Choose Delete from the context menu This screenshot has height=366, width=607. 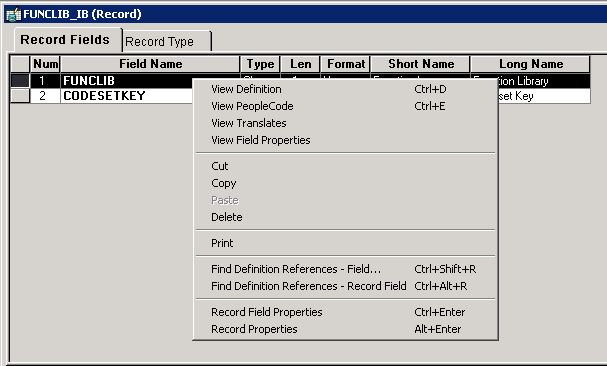pyautogui.click(x=345, y=217)
